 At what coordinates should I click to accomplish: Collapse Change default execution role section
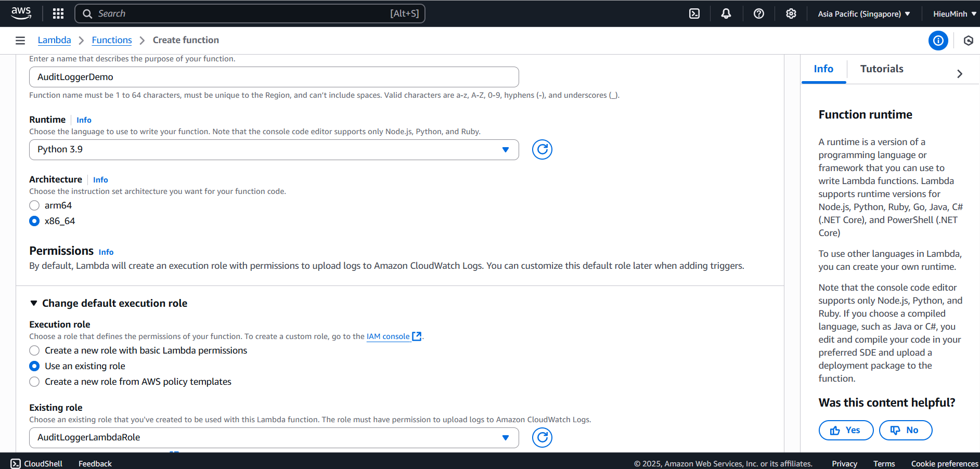coord(109,303)
